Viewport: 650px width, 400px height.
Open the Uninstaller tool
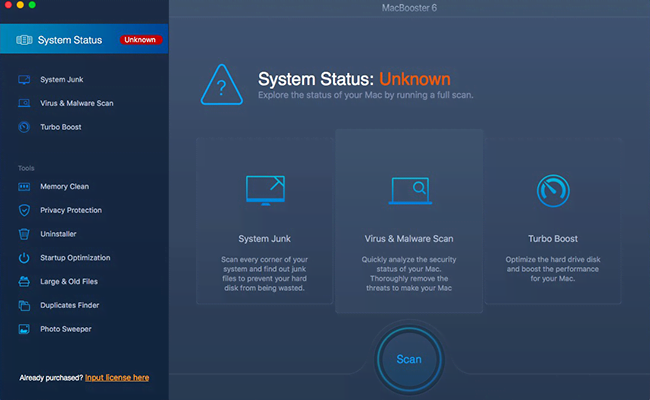coord(58,234)
